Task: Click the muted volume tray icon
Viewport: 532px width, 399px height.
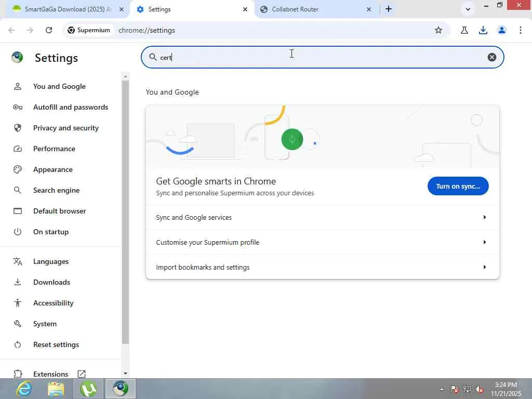Action: [x=480, y=389]
